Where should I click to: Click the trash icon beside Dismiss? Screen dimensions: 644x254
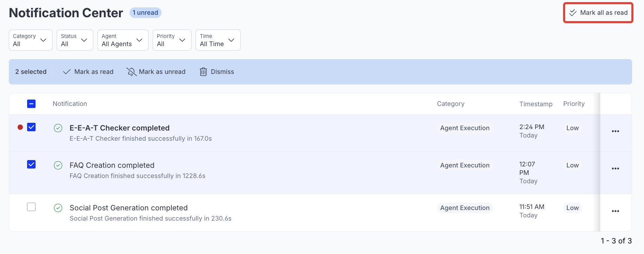tap(203, 72)
